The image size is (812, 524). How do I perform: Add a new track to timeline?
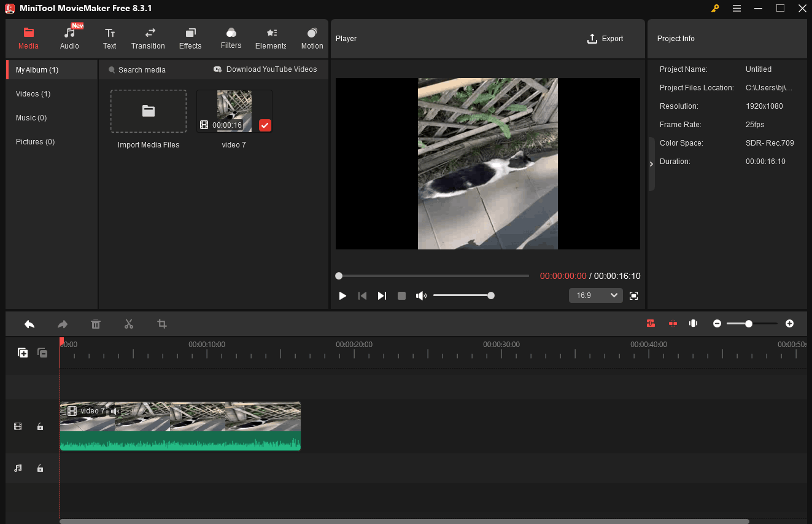pos(23,353)
